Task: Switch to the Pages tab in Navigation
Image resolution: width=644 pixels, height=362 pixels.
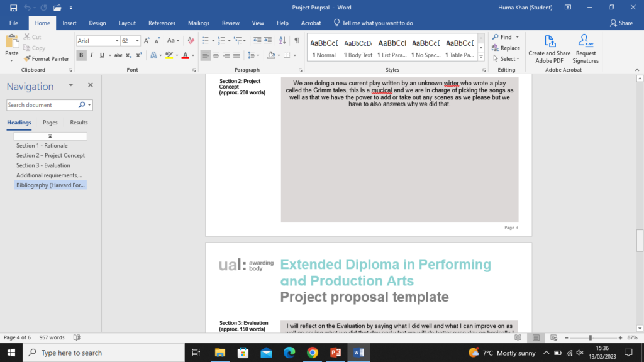Action: pyautogui.click(x=50, y=123)
